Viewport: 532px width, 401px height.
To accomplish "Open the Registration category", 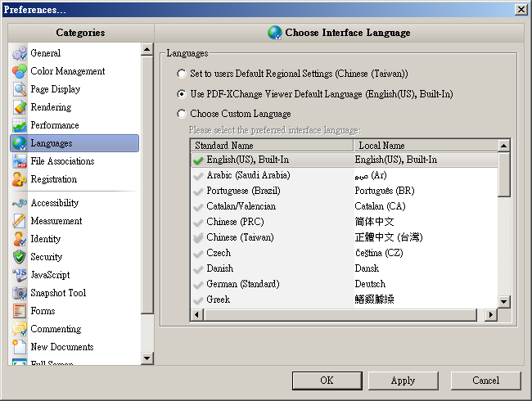I will tap(74, 178).
